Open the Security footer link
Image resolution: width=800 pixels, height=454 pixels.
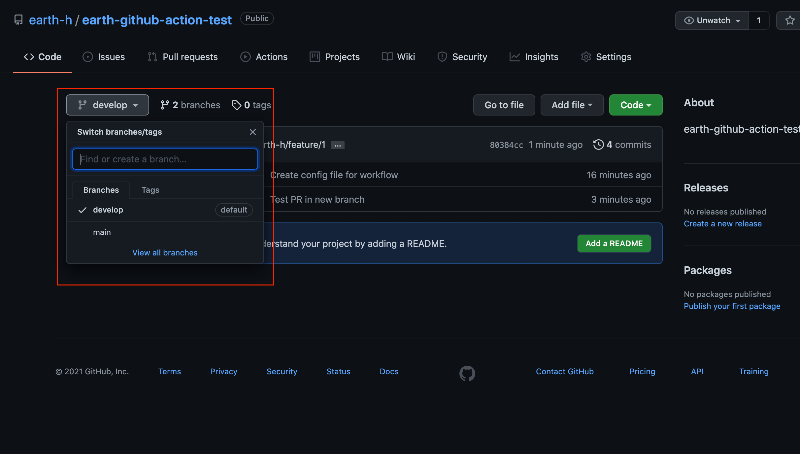pyautogui.click(x=282, y=371)
